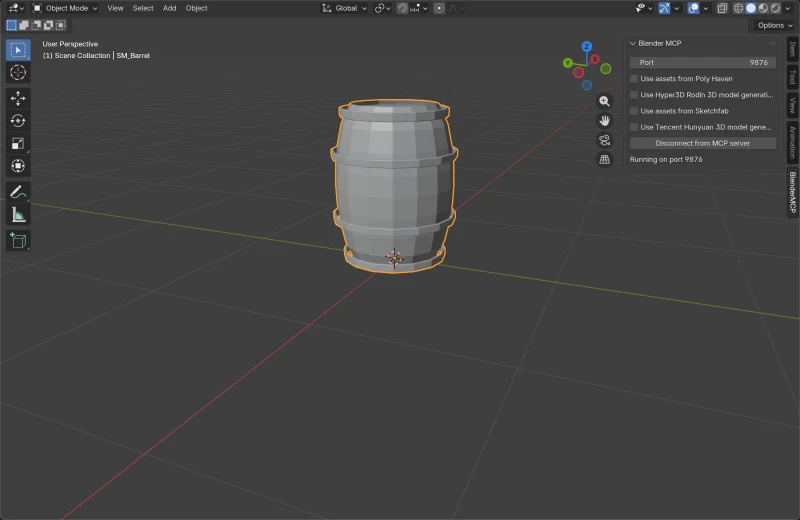Open the overlays options dropdown arrow

(x=706, y=8)
